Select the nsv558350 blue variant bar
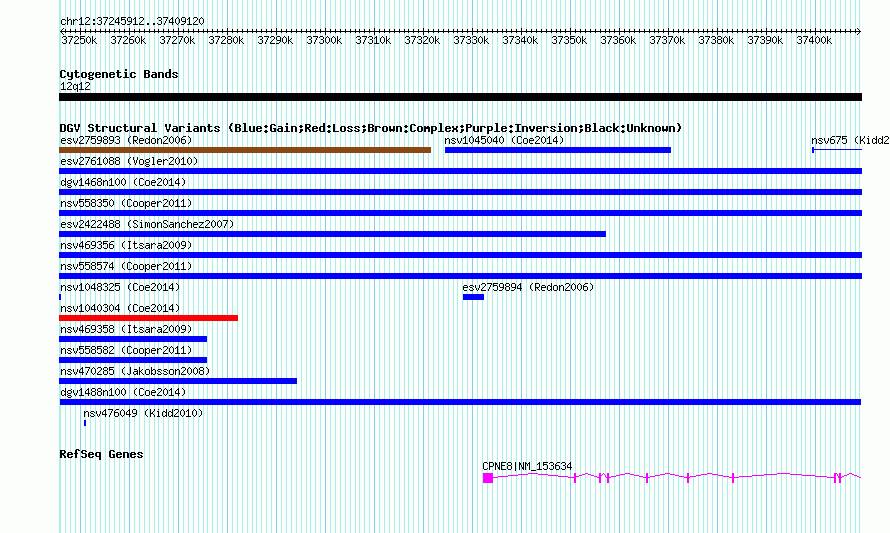Image resolution: width=890 pixels, height=533 pixels. tap(460, 213)
